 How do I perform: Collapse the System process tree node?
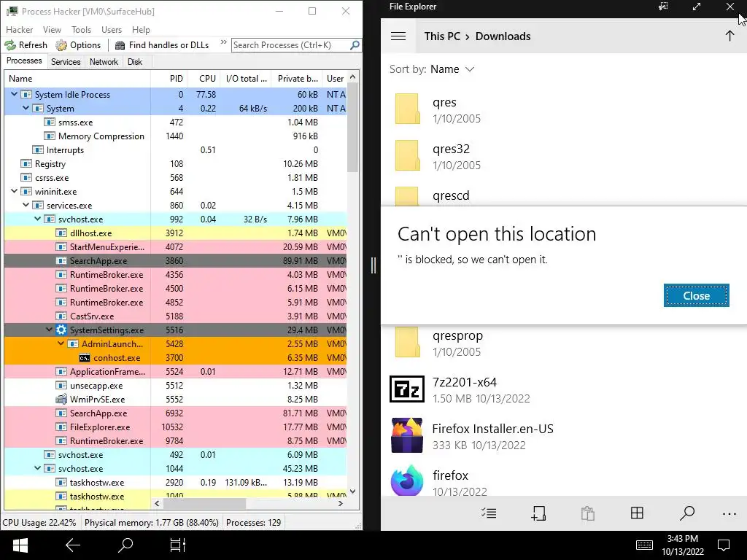tap(26, 108)
